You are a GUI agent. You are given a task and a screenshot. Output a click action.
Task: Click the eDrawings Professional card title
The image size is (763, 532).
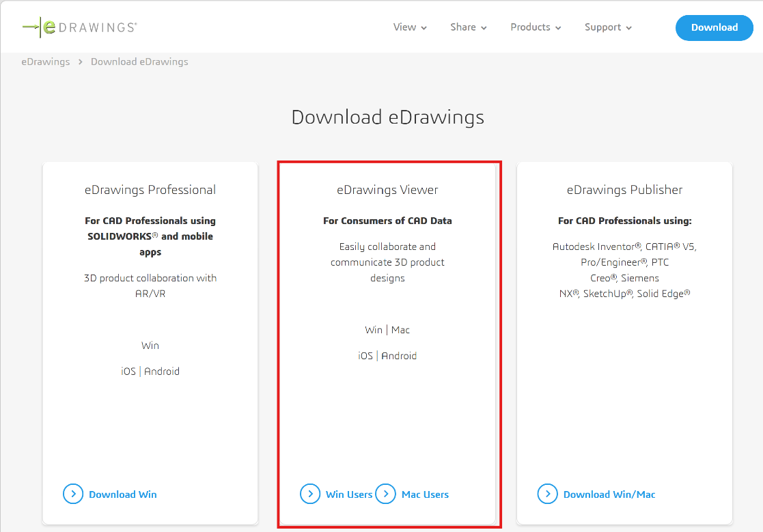(150, 190)
